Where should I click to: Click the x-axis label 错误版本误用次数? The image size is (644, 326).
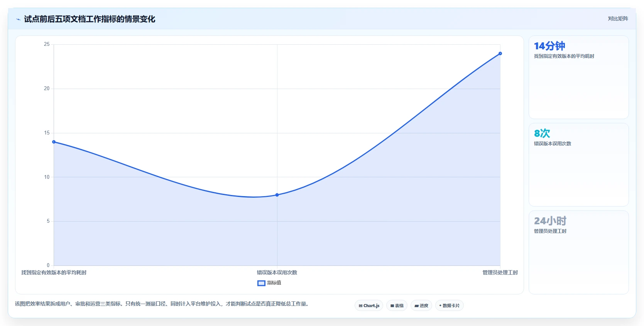277,272
